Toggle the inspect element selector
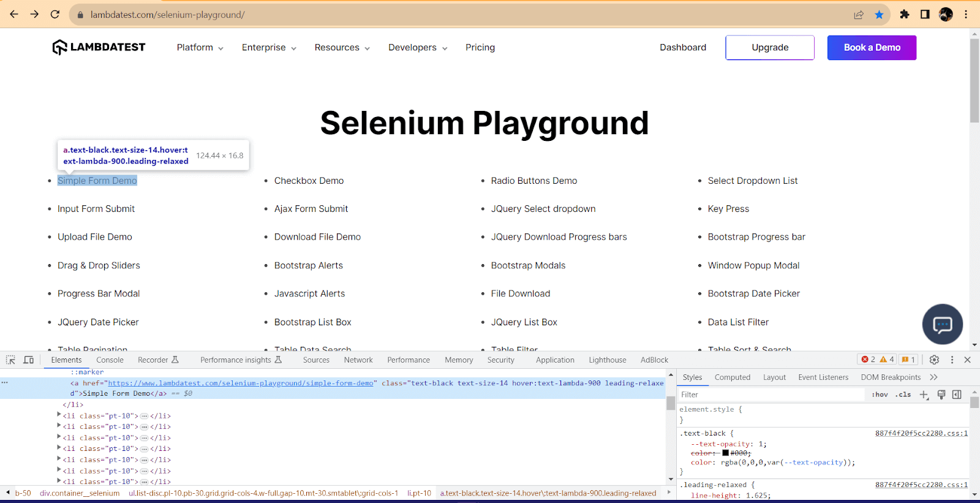 pyautogui.click(x=10, y=360)
